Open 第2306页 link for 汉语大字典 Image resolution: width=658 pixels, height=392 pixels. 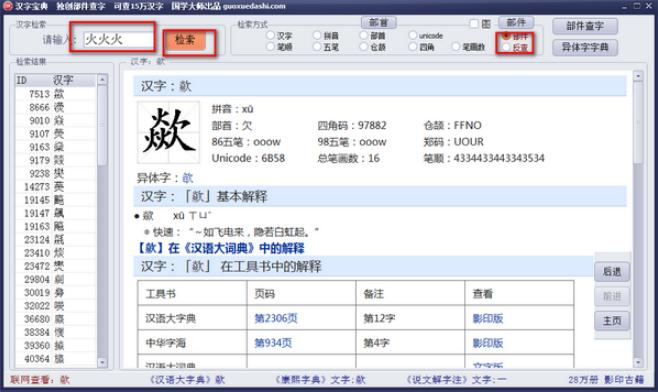pyautogui.click(x=276, y=318)
